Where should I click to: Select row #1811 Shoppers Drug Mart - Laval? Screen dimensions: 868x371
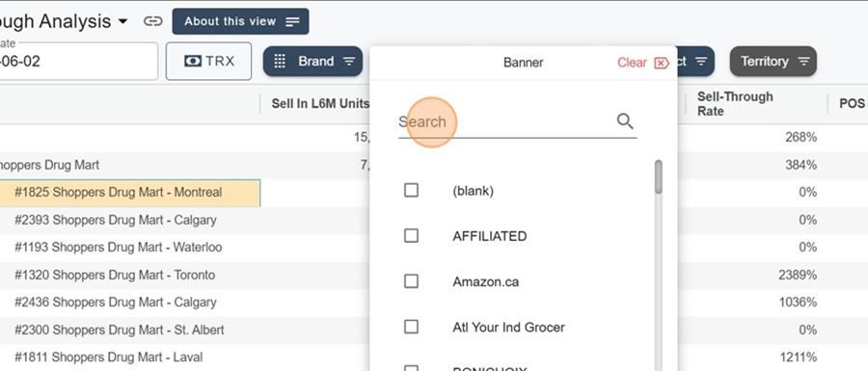108,358
